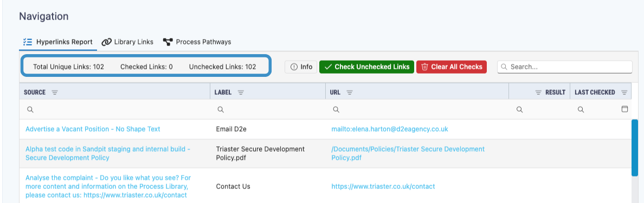Click the LABEL column filter search icon

click(221, 109)
